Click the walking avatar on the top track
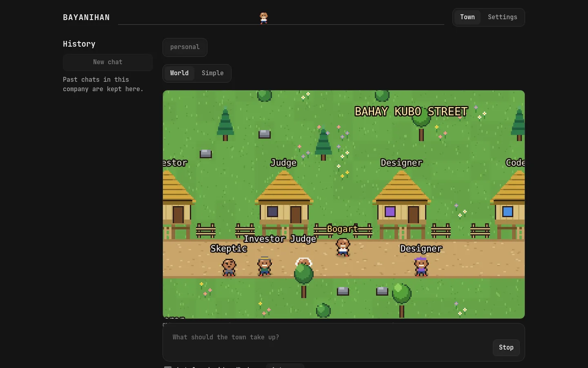 click(x=264, y=18)
